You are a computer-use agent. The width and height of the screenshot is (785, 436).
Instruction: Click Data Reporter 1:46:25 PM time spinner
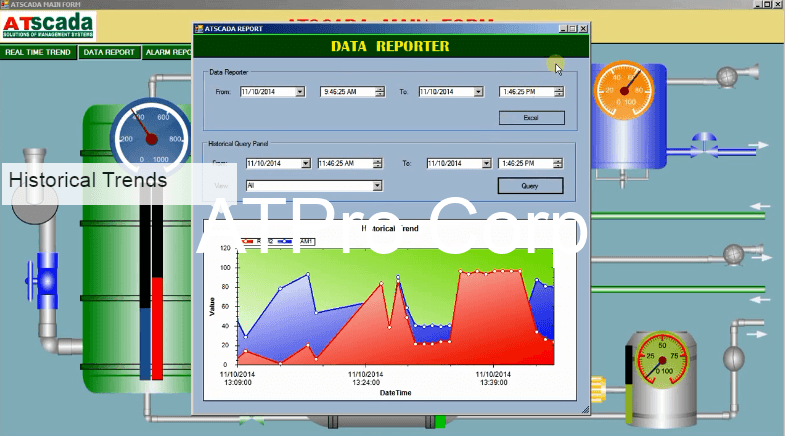click(559, 92)
